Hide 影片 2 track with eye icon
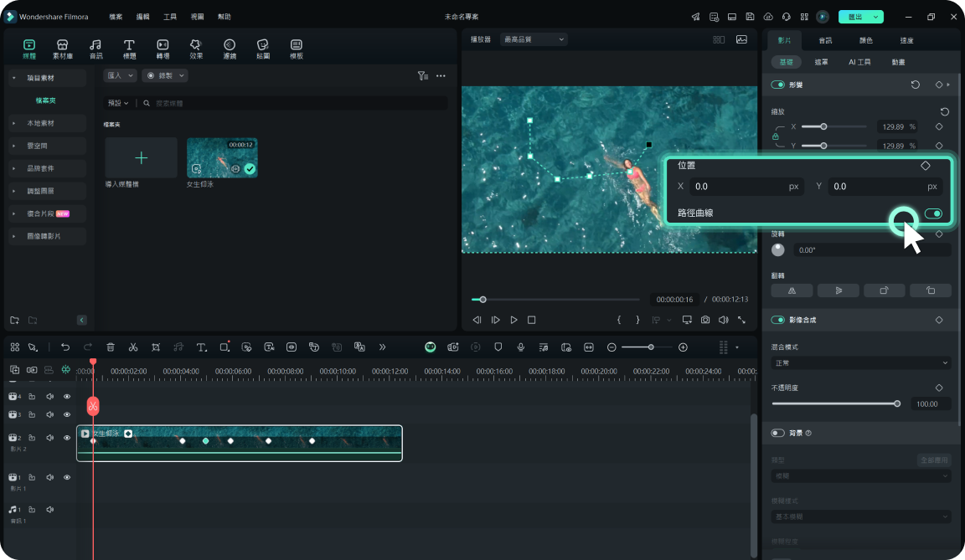The width and height of the screenshot is (965, 560). [x=67, y=438]
